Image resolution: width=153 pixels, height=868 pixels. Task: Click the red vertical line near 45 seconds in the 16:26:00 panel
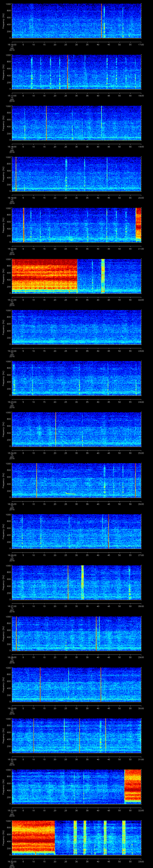[109, 531]
